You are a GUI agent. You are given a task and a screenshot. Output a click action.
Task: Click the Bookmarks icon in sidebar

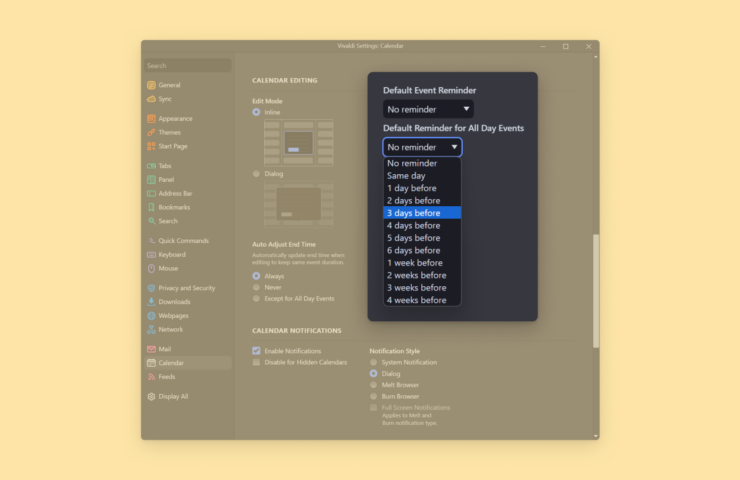(151, 207)
